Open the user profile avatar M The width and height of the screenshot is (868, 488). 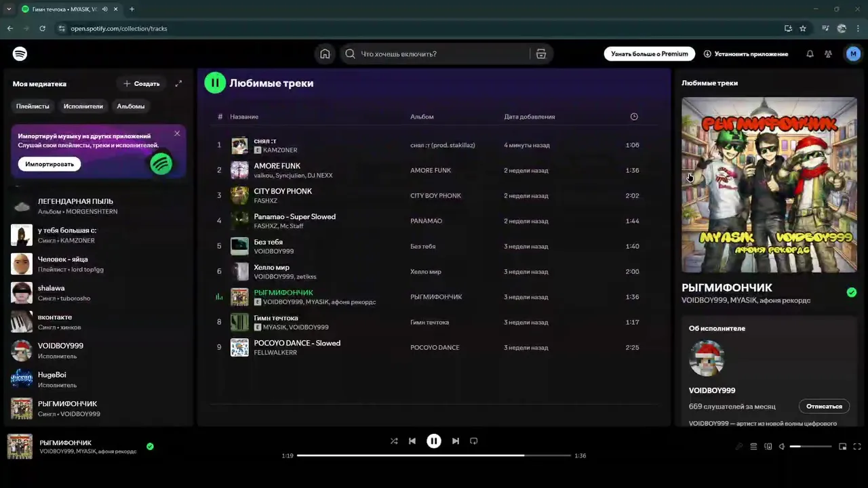[853, 54]
